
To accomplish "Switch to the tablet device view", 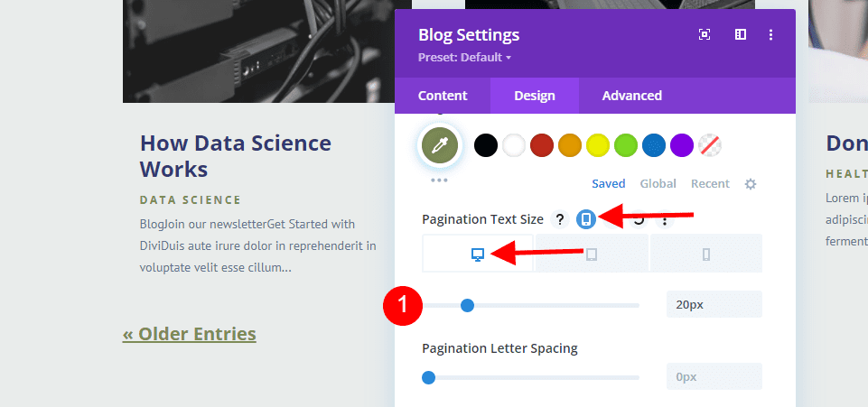I will tap(592, 254).
